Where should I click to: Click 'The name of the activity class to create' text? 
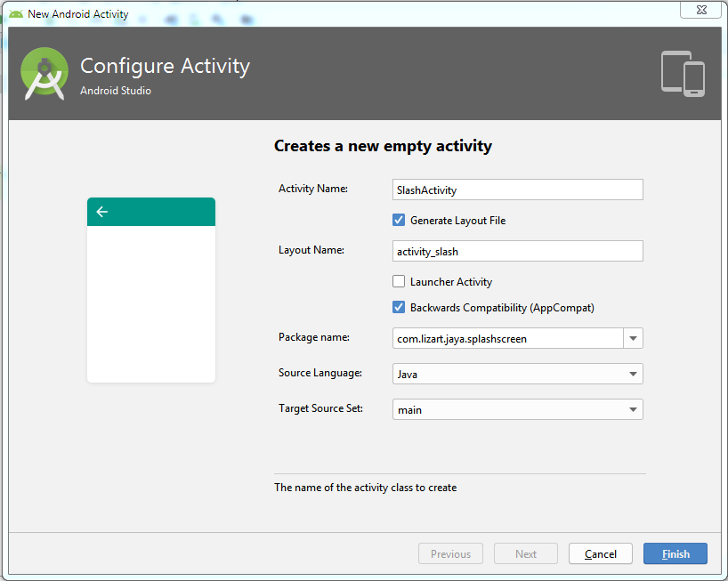366,488
